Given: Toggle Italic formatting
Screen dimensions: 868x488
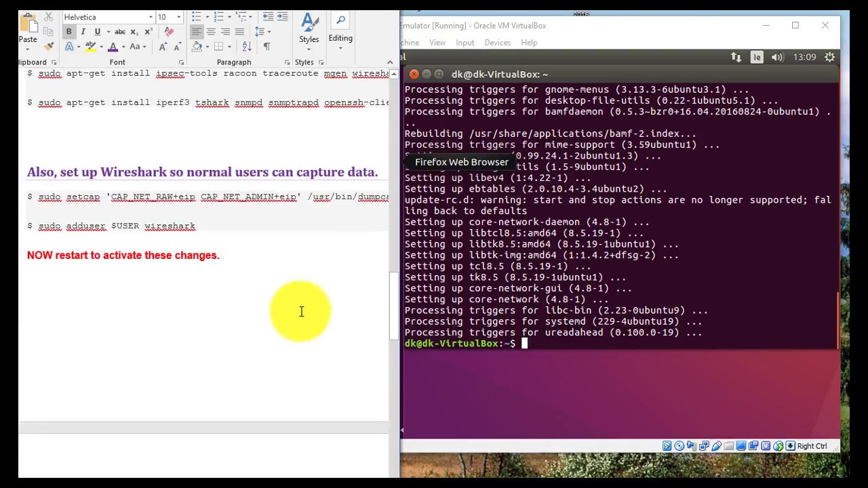Looking at the screenshot, I should pyautogui.click(x=83, y=32).
